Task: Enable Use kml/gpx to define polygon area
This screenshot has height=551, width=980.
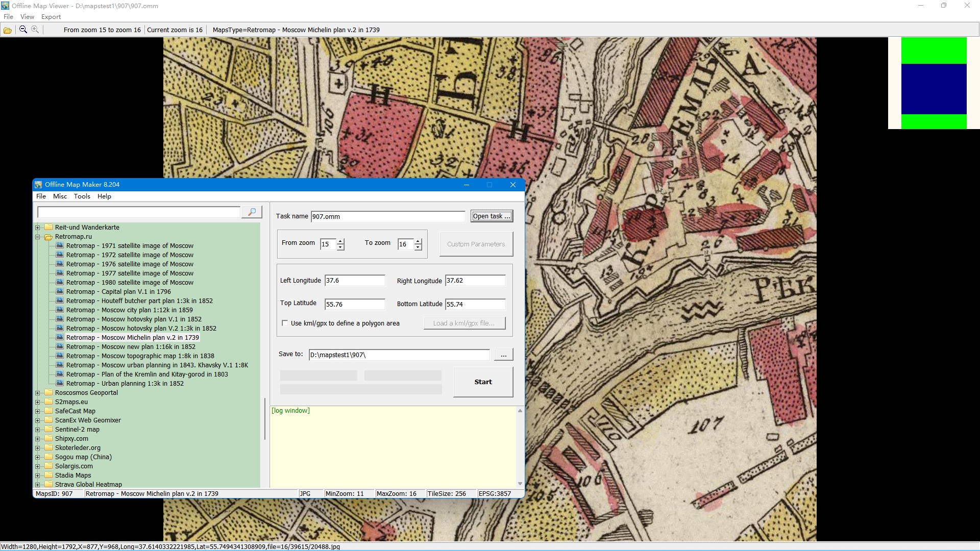Action: (285, 323)
